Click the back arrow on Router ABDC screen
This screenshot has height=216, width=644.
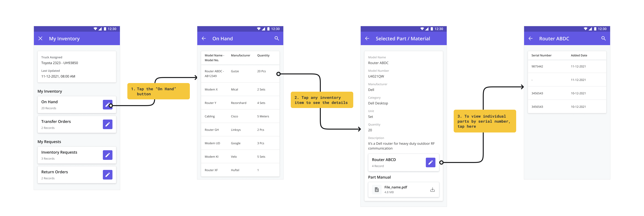pyautogui.click(x=530, y=38)
